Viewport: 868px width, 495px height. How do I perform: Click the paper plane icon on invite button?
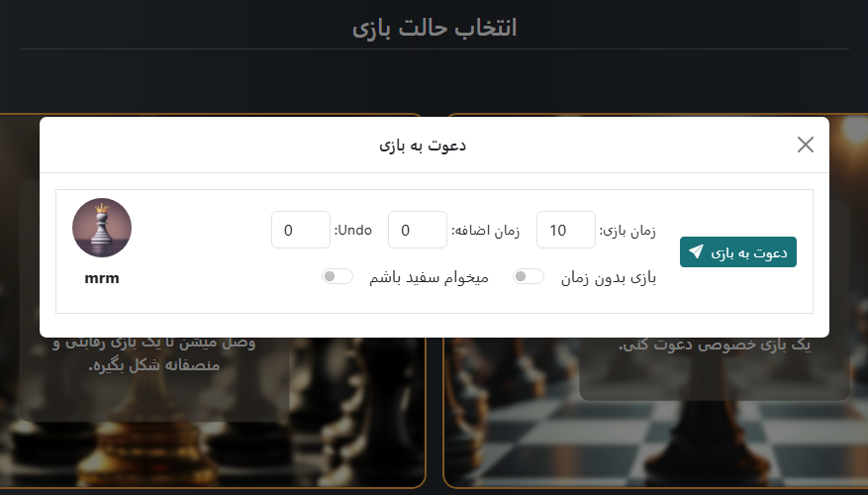[697, 252]
